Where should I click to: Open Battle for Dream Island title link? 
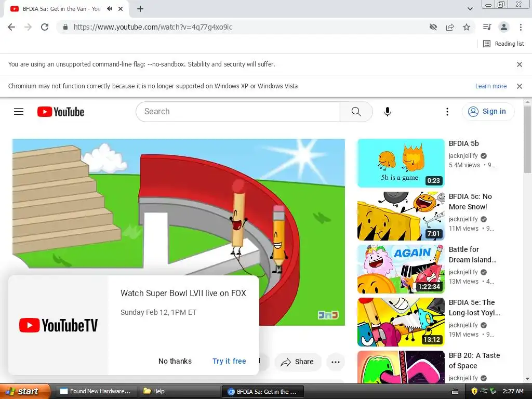tap(472, 255)
